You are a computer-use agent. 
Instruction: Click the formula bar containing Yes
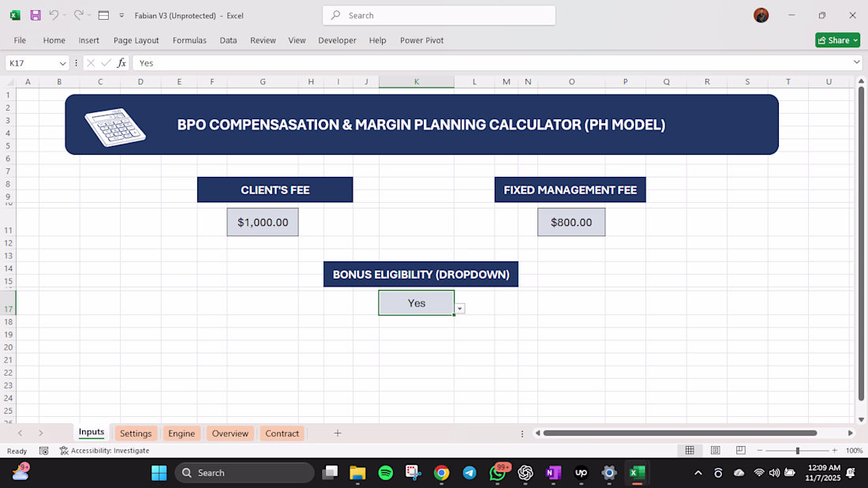[x=492, y=63]
